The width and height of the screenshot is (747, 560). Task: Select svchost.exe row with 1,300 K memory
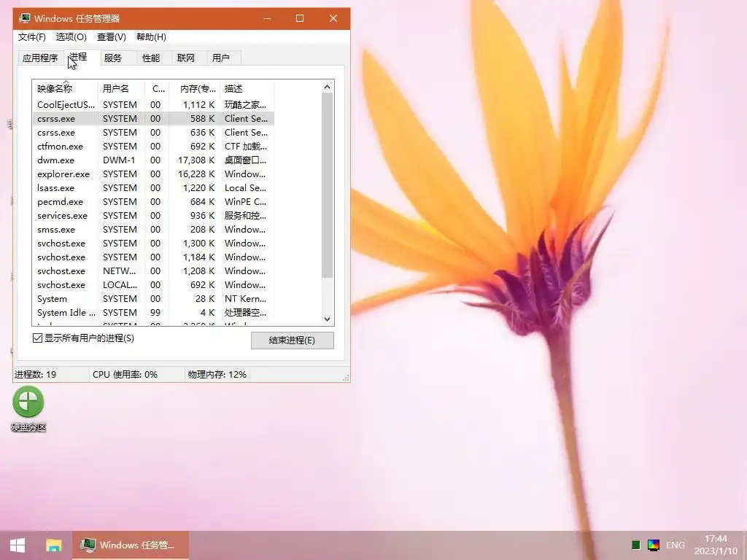point(153,243)
